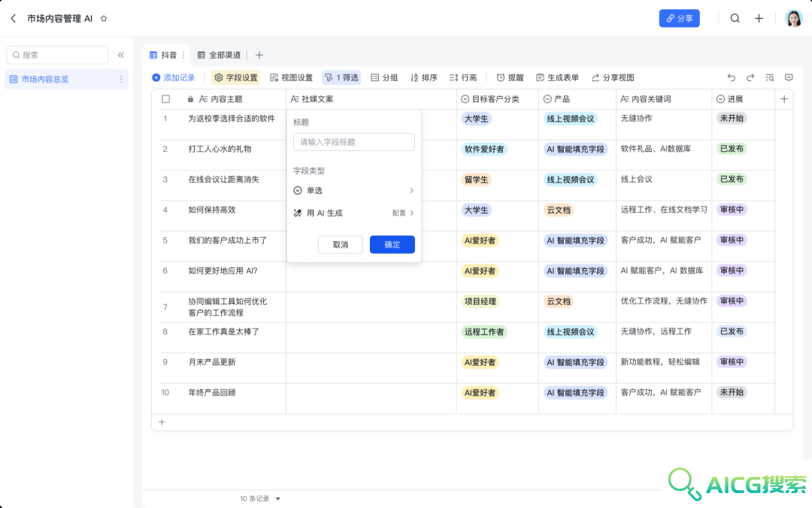Collapse the sidebar with double-chevron icon
The height and width of the screenshot is (508, 812).
click(x=120, y=55)
